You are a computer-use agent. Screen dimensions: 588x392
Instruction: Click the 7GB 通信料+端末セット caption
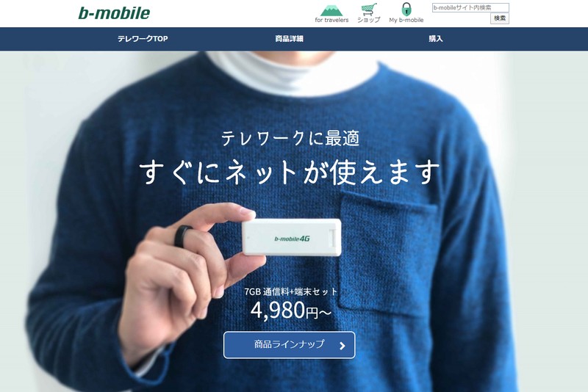[290, 291]
